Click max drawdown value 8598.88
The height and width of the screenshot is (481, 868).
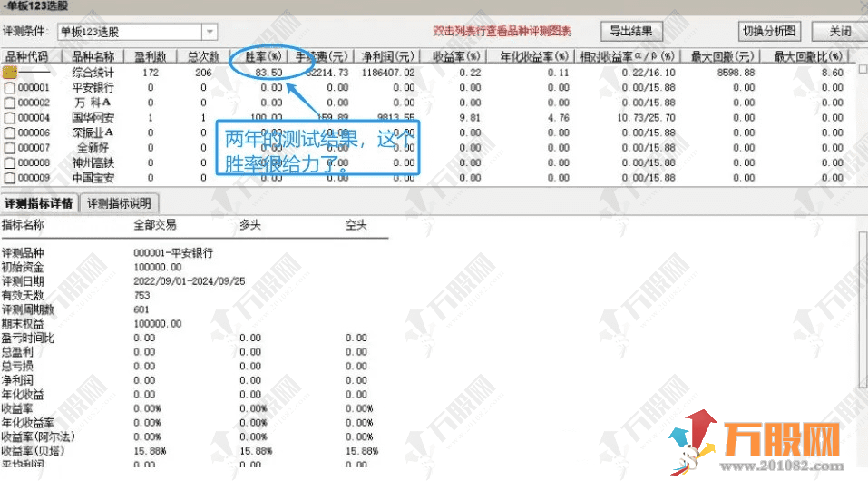[736, 73]
